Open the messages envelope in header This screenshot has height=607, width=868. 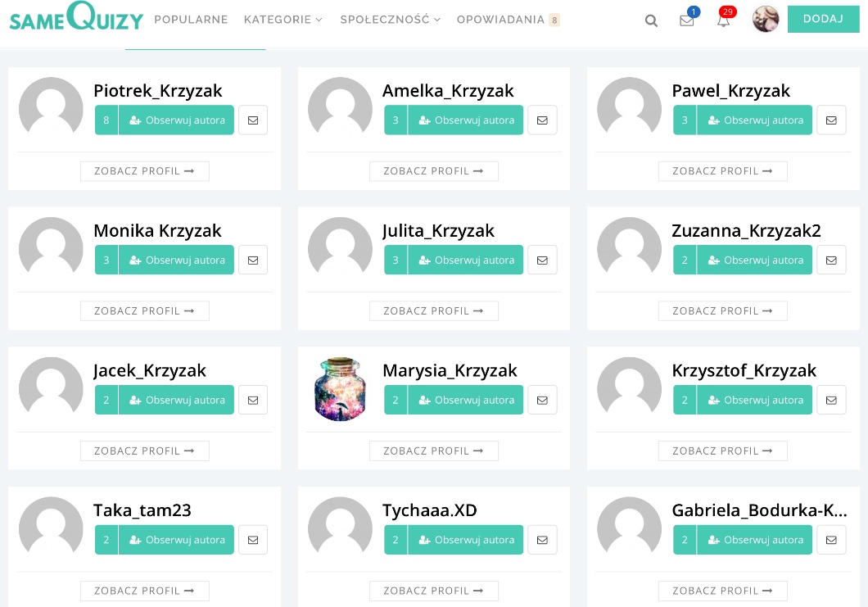pyautogui.click(x=686, y=20)
